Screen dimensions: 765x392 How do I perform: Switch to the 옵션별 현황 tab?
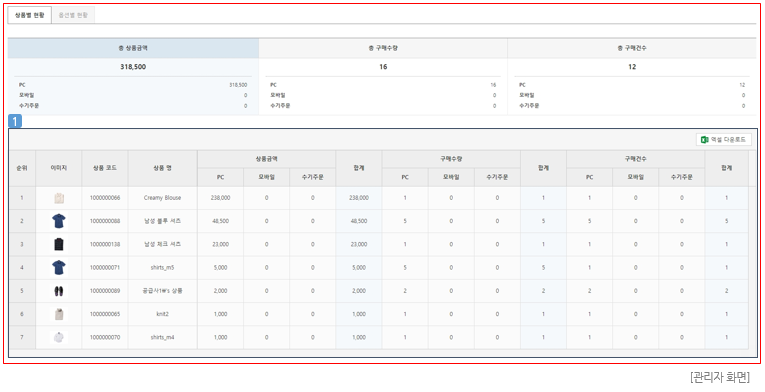click(x=73, y=15)
